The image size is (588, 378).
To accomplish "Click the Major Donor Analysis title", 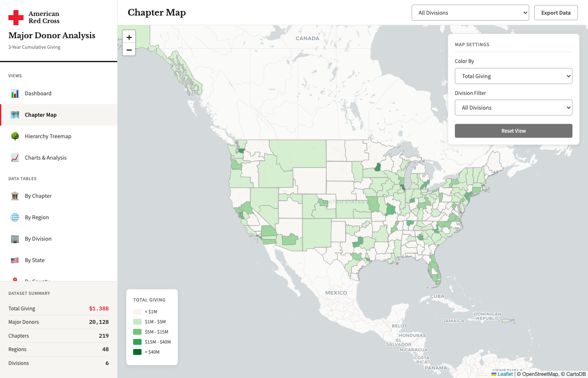I will coord(52,36).
